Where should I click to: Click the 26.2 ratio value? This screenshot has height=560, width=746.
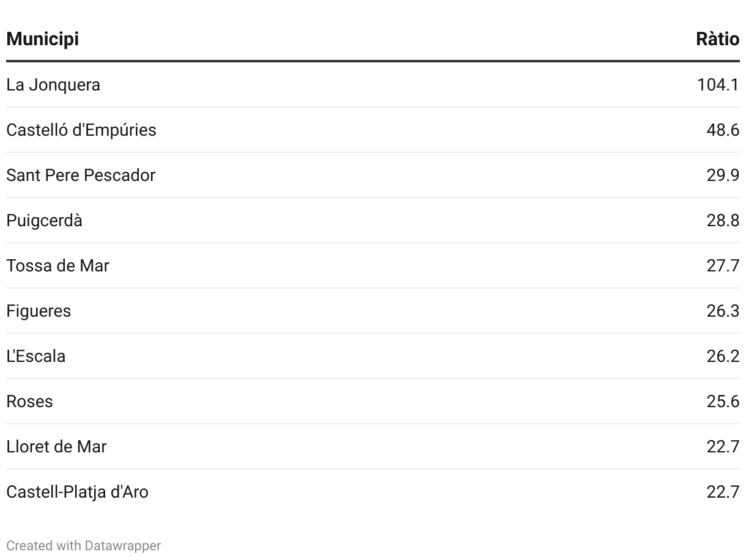[723, 356]
